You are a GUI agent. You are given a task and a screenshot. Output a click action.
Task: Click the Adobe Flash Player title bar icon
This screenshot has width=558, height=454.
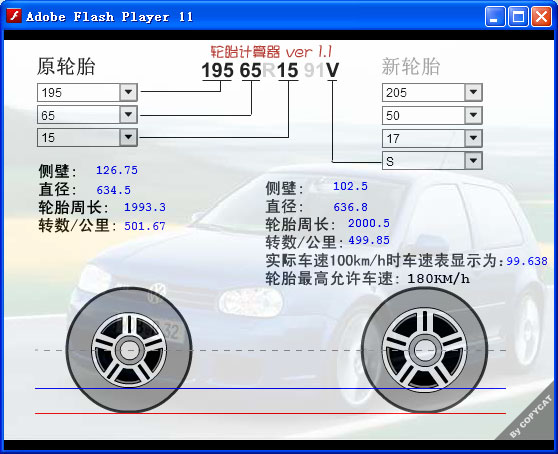(14, 16)
